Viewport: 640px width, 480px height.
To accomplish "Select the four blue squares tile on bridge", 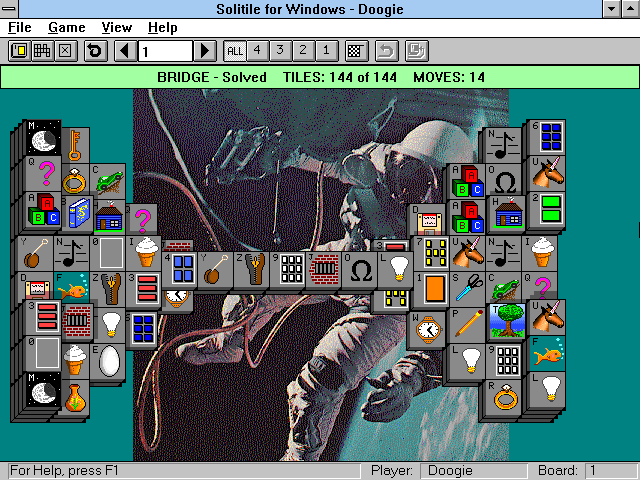I will tap(180, 269).
